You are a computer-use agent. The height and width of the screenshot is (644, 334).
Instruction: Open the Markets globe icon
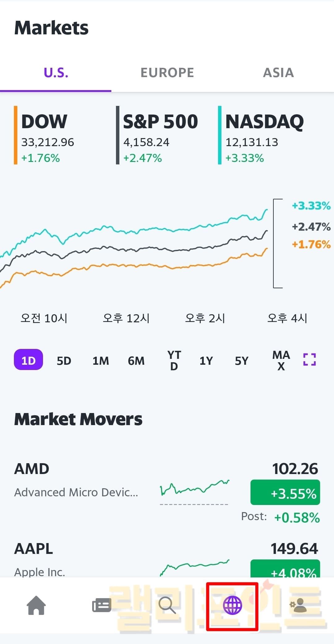[x=232, y=605]
